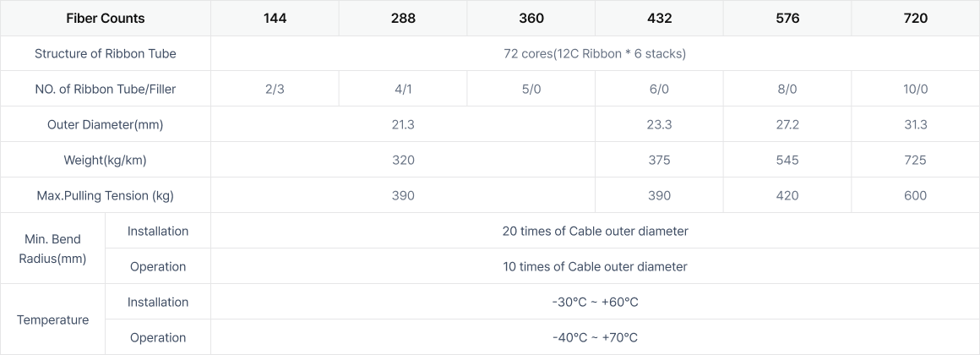The width and height of the screenshot is (980, 355).
Task: Click the 432 fiber count header
Action: (x=659, y=18)
